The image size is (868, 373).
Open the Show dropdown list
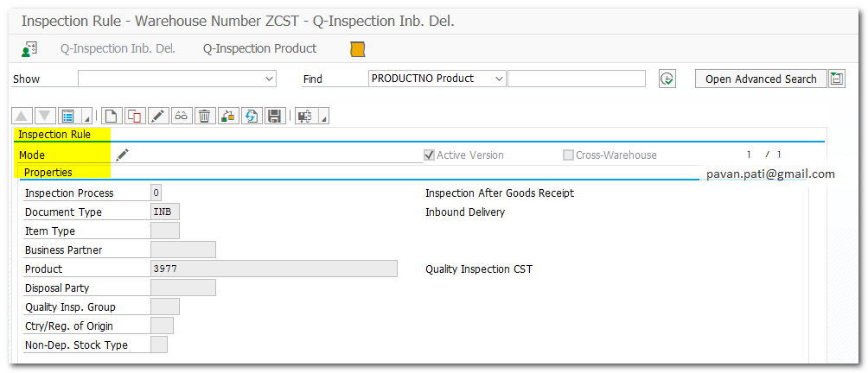click(x=269, y=79)
